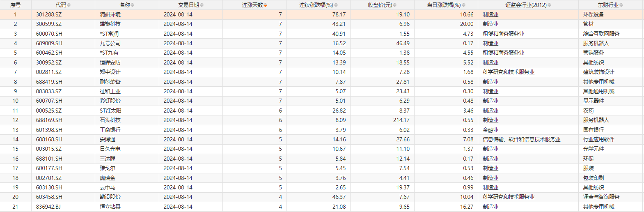
Task: Open stock code 301288.SZ
Action: [49, 14]
